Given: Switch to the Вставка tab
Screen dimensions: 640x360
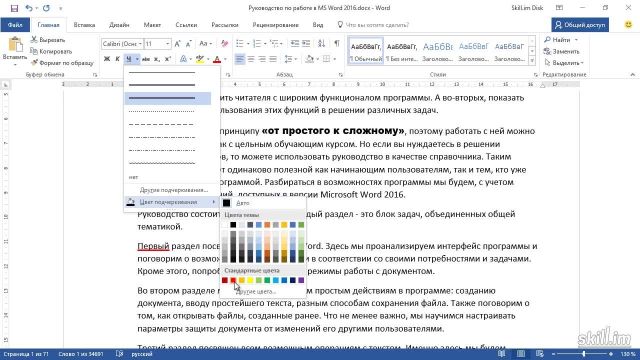Looking at the screenshot, I should pos(84,25).
